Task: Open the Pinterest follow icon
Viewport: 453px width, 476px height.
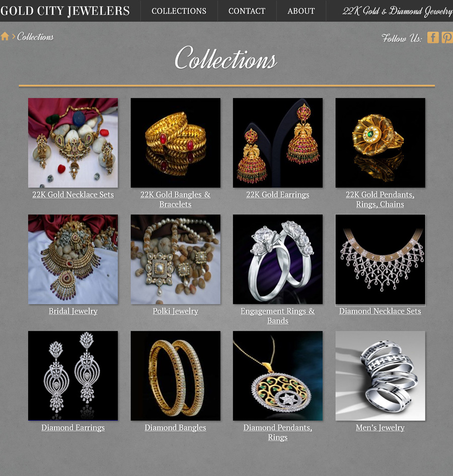Action: (447, 37)
